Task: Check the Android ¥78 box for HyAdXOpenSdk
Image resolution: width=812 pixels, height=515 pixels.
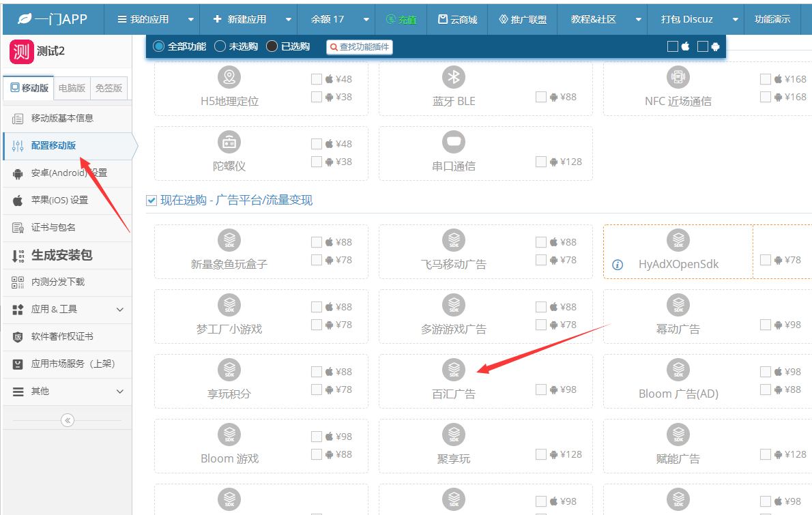Action: click(766, 260)
